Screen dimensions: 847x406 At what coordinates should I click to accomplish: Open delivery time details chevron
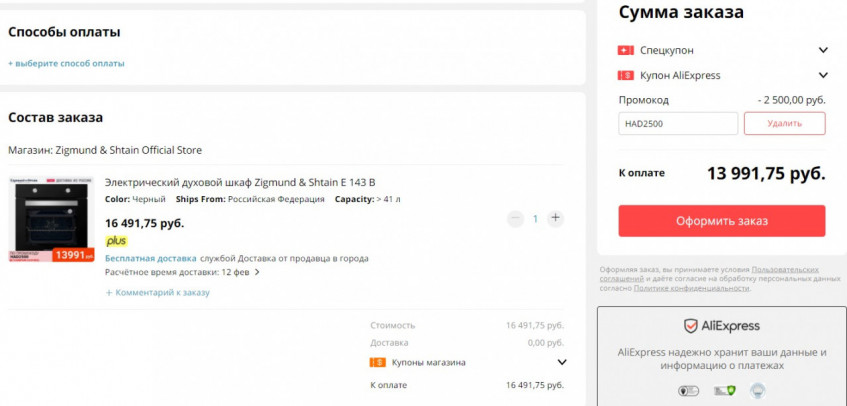tap(257, 272)
